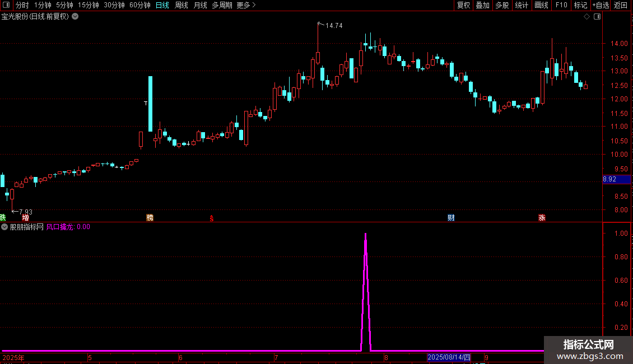Click the 14.00 price axis label

pos(619,44)
